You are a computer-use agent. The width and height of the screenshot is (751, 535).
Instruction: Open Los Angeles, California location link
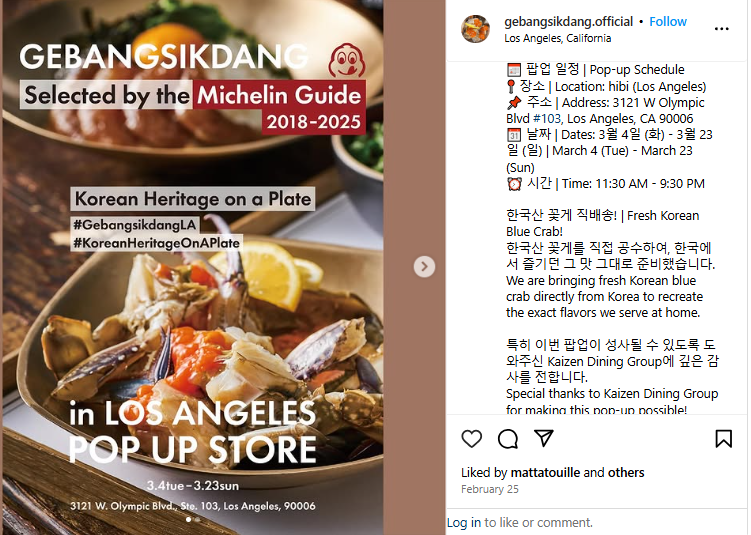(x=558, y=38)
